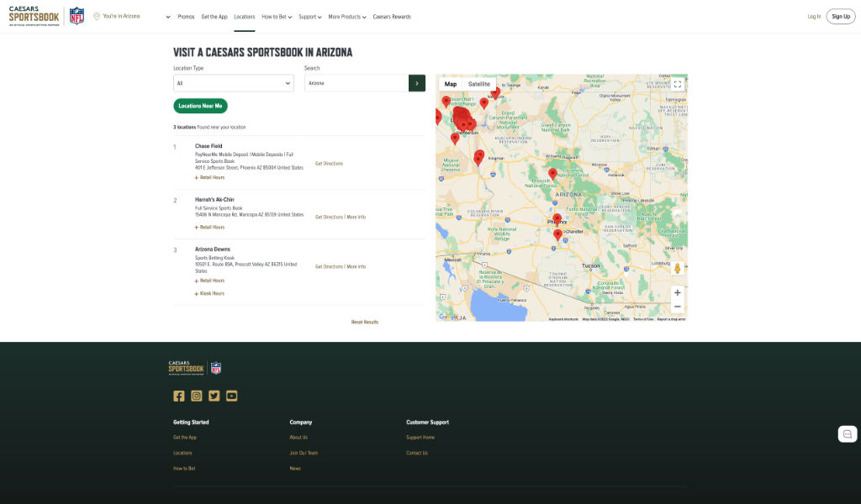Click Contact Us under Customer Support
This screenshot has width=861, height=504.
tap(417, 453)
